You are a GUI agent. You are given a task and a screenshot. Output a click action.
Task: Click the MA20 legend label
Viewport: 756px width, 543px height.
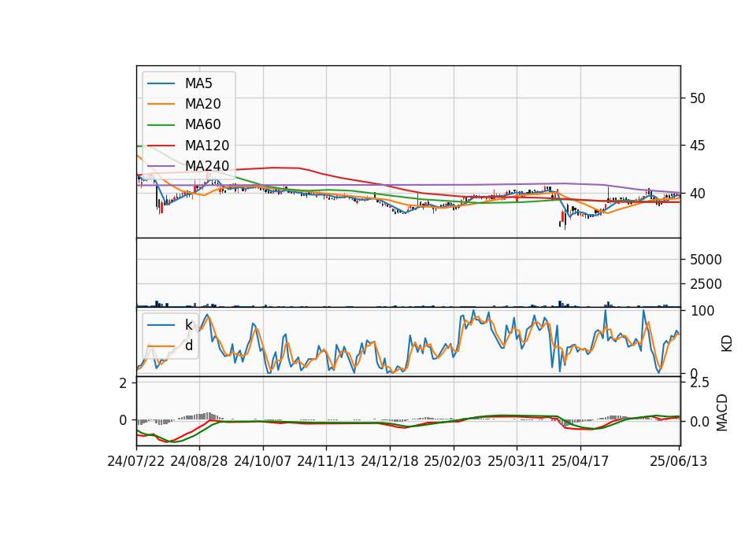pyautogui.click(x=203, y=104)
